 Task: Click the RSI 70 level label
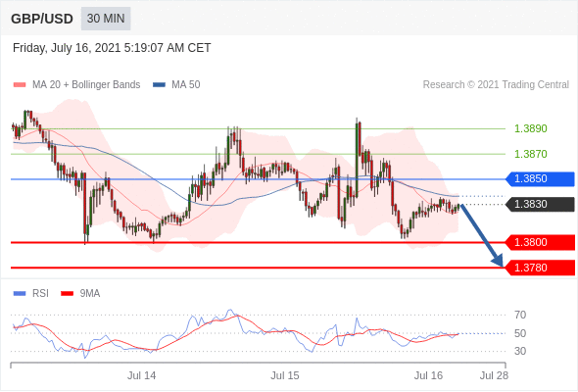click(x=520, y=315)
